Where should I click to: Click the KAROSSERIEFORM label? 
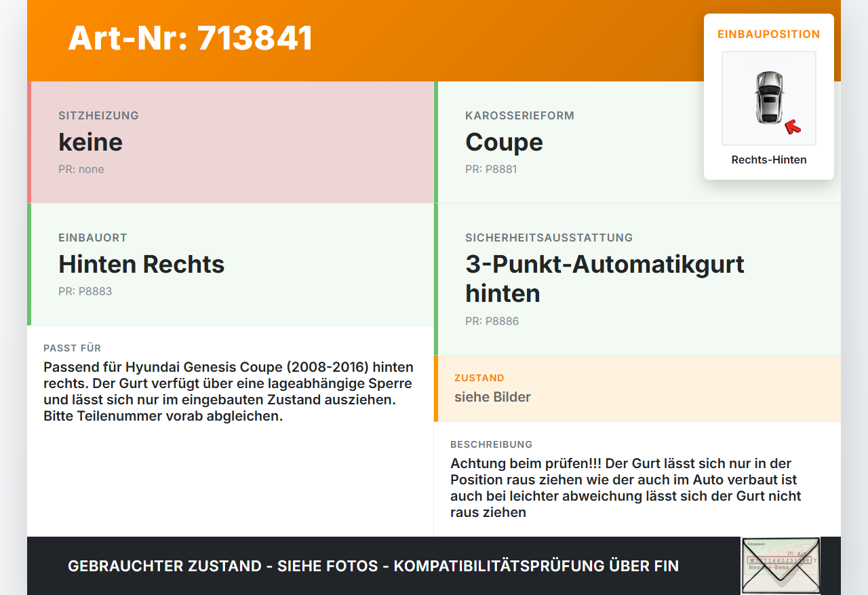519,116
